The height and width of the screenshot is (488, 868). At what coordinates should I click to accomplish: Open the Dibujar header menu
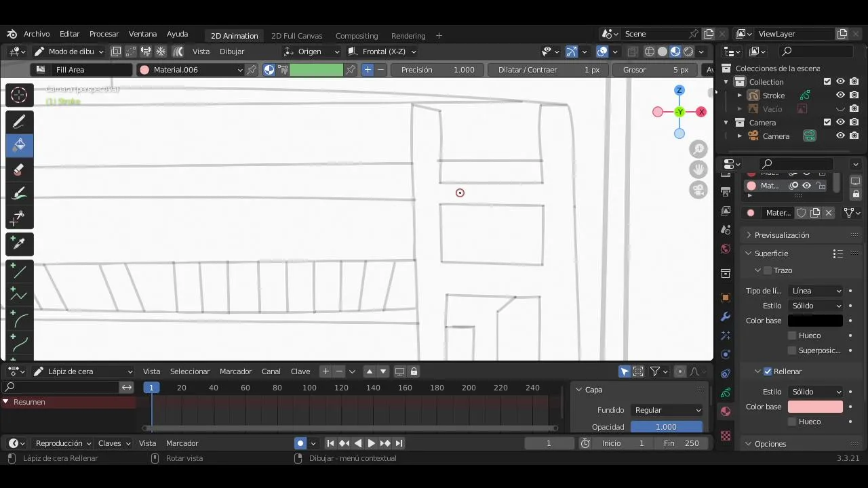coord(232,52)
